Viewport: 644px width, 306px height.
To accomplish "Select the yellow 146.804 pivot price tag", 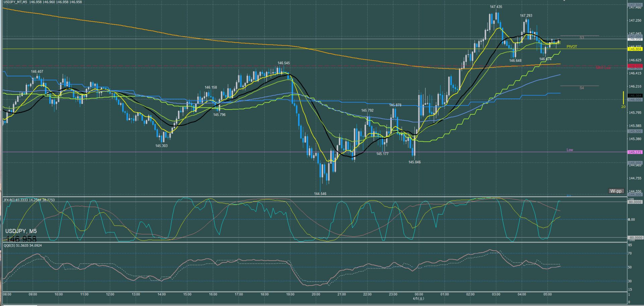I will 635,49.
